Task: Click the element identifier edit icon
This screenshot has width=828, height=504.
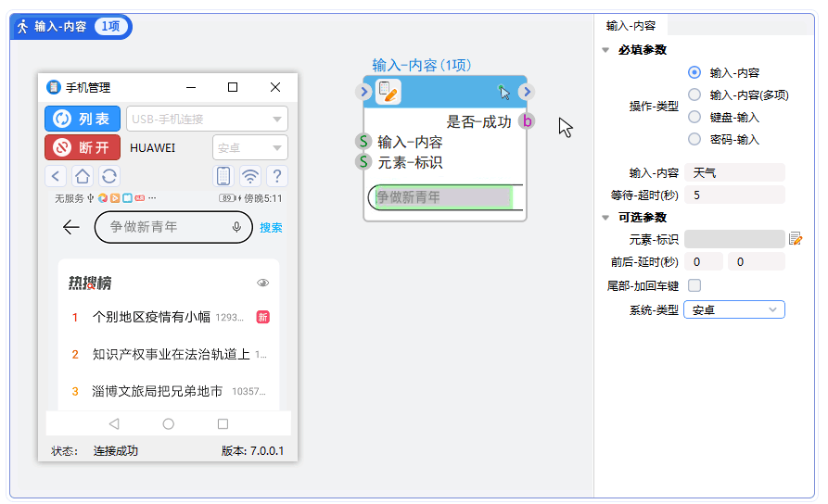Action: (x=795, y=239)
